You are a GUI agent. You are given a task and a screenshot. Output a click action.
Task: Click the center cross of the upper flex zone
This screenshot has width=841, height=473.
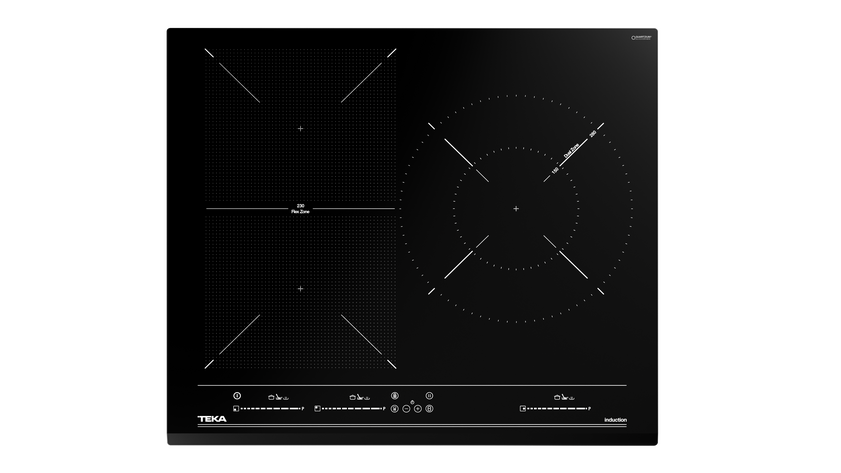300,129
